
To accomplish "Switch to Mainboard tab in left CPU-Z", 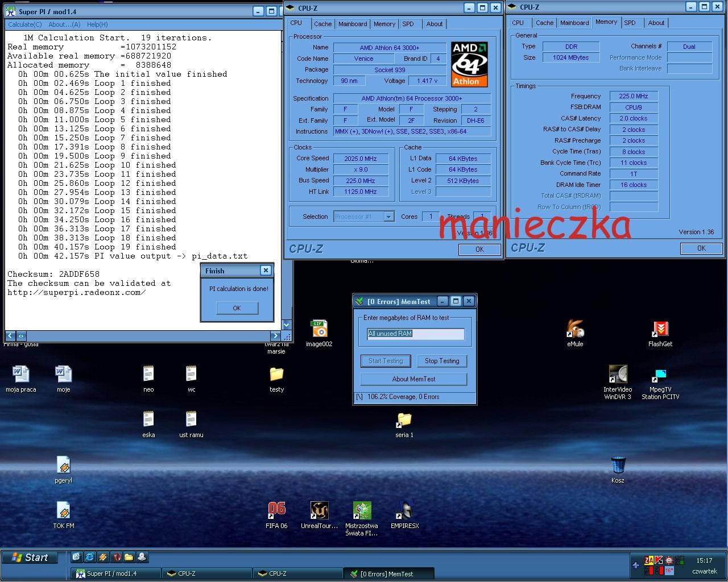I will click(353, 24).
